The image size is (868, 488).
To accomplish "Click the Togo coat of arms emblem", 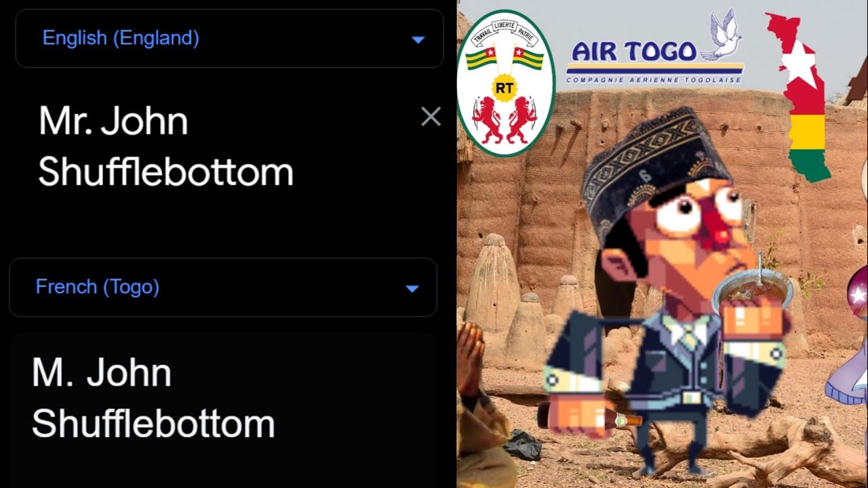I will [x=506, y=83].
